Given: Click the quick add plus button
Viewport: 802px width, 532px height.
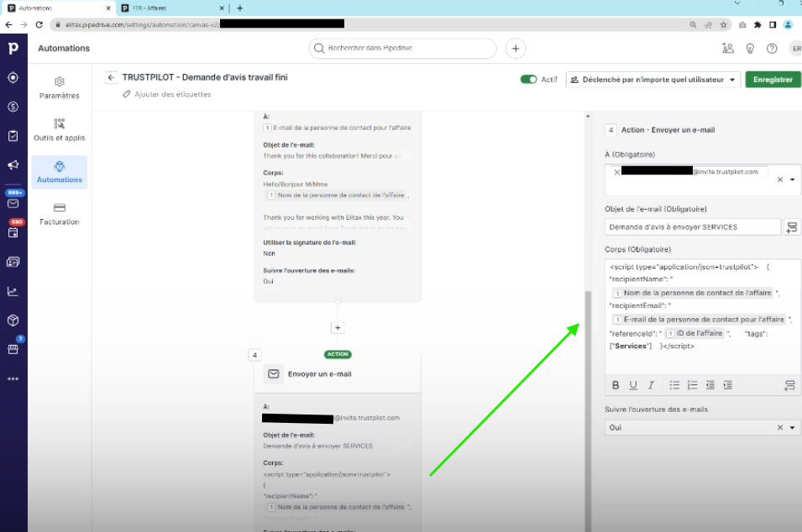Looking at the screenshot, I should [516, 49].
